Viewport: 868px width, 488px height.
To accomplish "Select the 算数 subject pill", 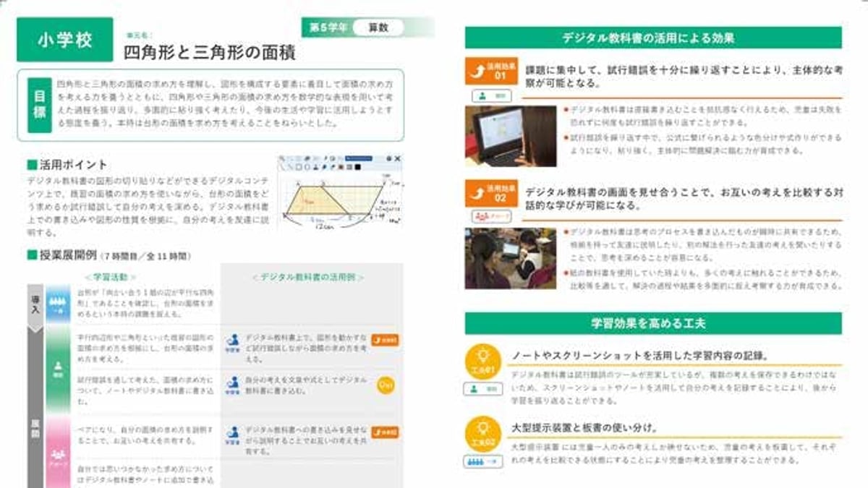I will [378, 27].
